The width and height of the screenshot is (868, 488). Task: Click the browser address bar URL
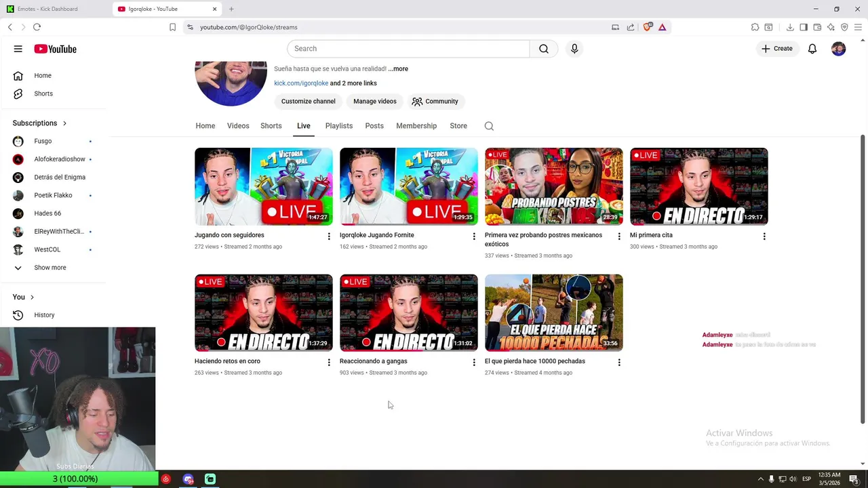[x=249, y=27]
